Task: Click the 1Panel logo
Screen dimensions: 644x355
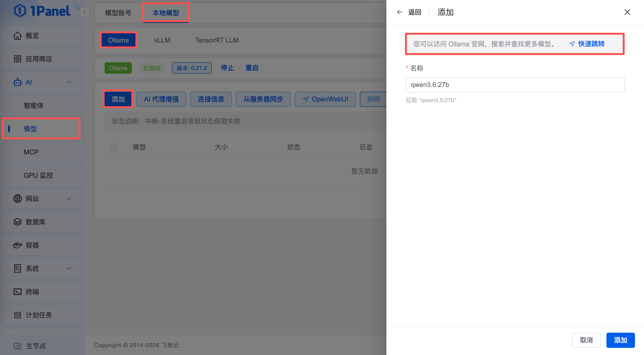Action: (x=42, y=11)
